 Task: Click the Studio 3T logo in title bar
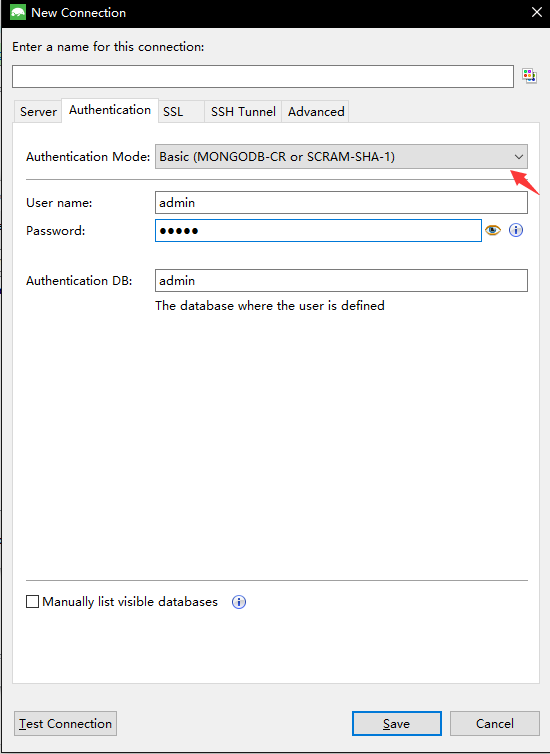(x=18, y=13)
